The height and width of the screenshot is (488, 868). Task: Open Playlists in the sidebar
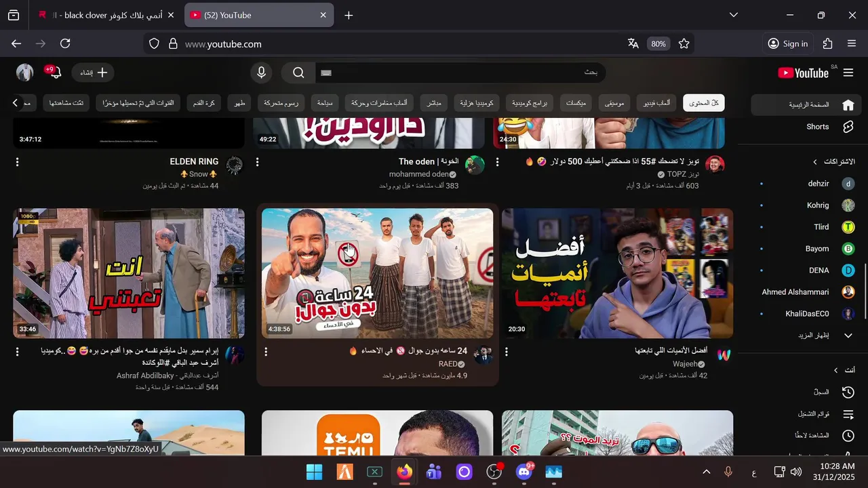tap(806, 414)
